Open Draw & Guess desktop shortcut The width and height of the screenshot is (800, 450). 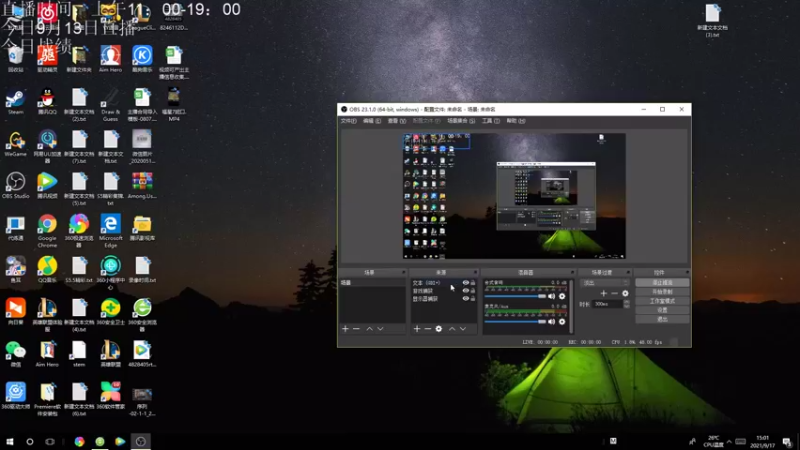[x=111, y=106]
